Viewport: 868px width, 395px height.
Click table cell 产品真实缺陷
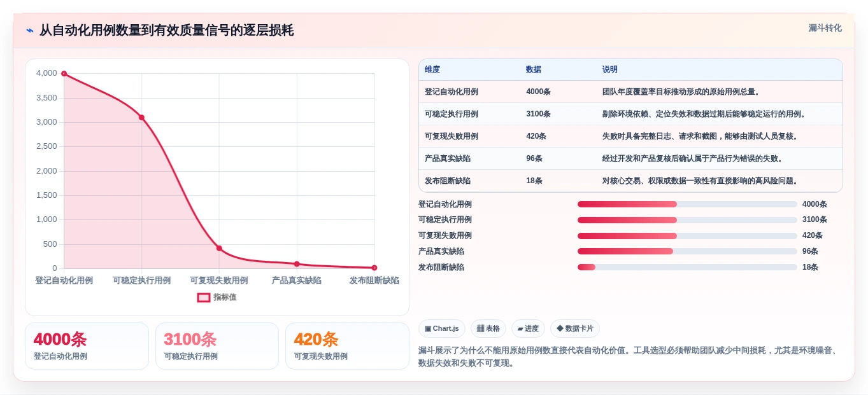coord(448,158)
